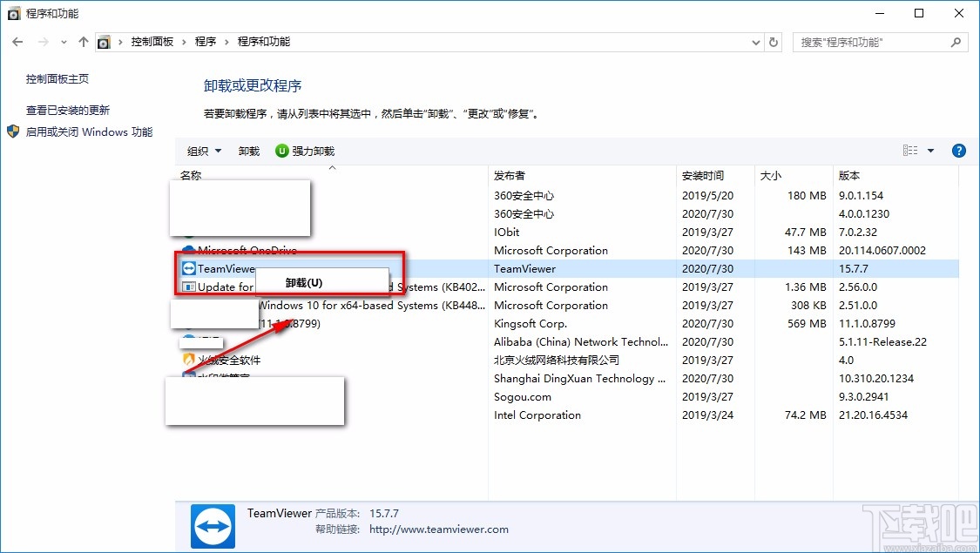980x553 pixels.
Task: Open the http://www.teamviewer.com help link
Action: 438,529
